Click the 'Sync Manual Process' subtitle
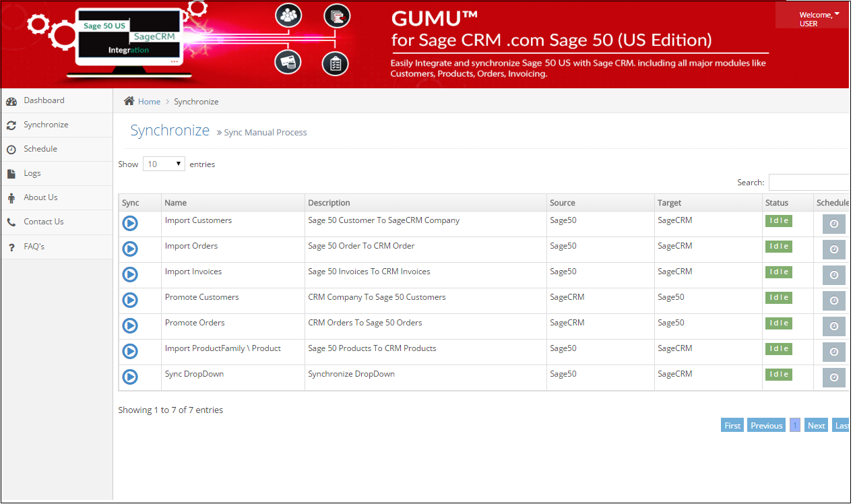 point(265,133)
